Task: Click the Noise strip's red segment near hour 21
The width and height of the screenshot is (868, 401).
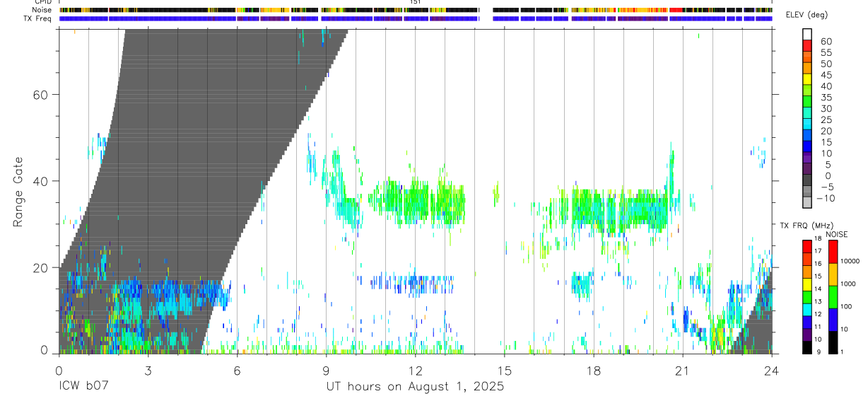Action: (x=676, y=10)
